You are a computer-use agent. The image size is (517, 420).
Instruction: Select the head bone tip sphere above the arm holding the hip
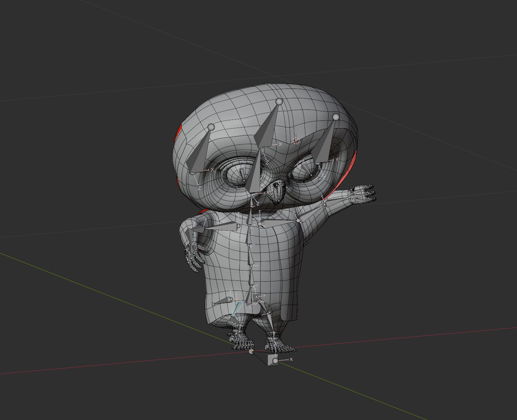tap(211, 127)
